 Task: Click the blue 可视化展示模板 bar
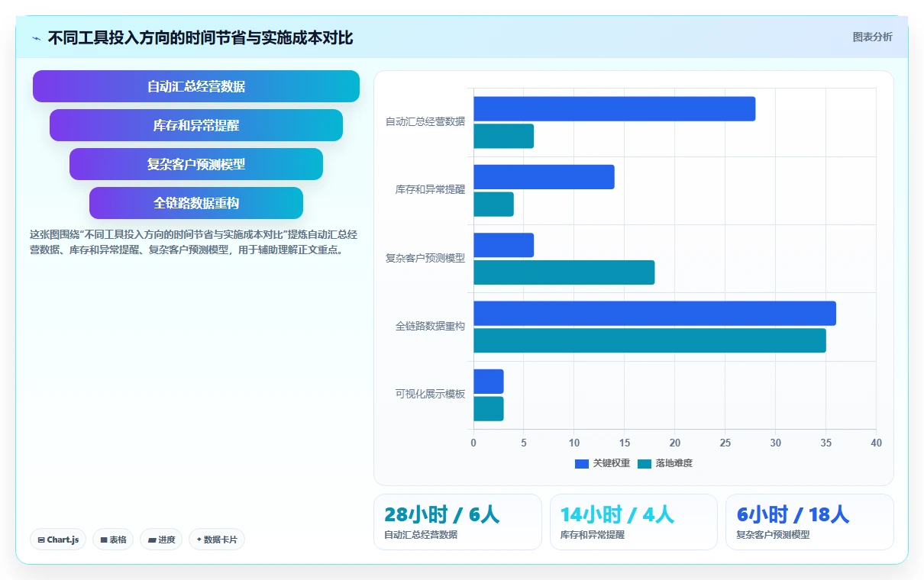[x=489, y=382]
